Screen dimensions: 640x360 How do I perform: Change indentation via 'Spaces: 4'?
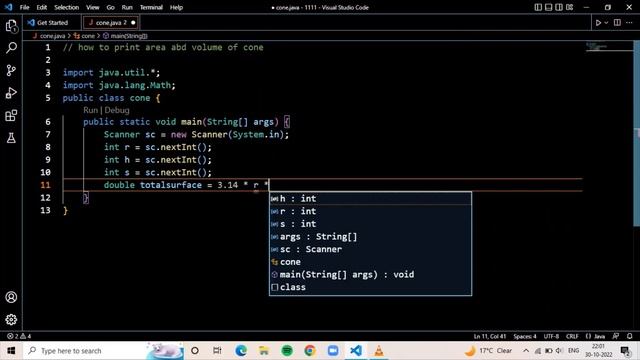(525, 336)
